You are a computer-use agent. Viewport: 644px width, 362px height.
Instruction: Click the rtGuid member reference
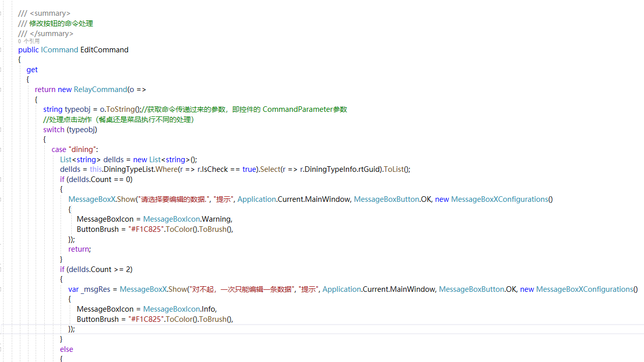pyautogui.click(x=371, y=169)
